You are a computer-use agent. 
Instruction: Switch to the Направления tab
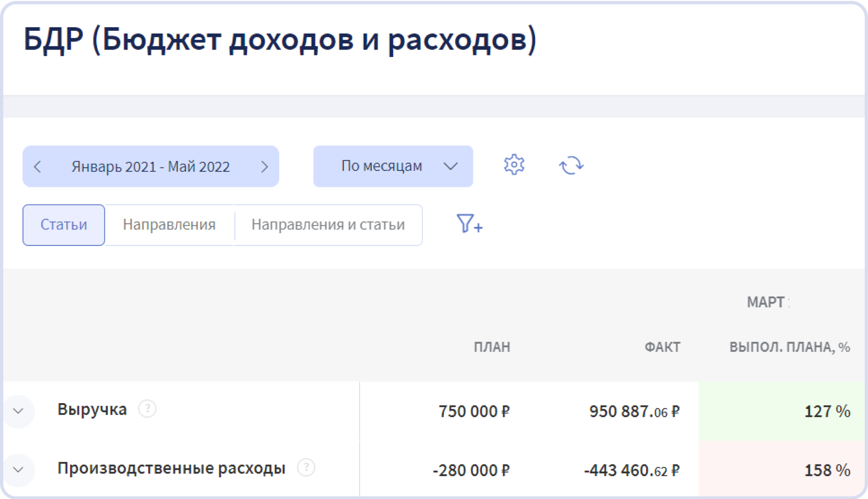pyautogui.click(x=169, y=225)
